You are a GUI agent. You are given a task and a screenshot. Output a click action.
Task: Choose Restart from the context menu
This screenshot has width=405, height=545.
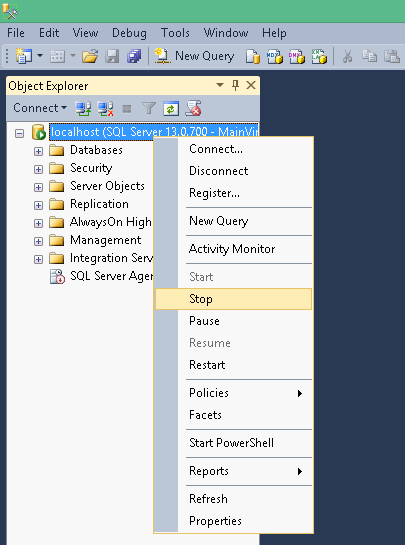[x=233, y=365]
